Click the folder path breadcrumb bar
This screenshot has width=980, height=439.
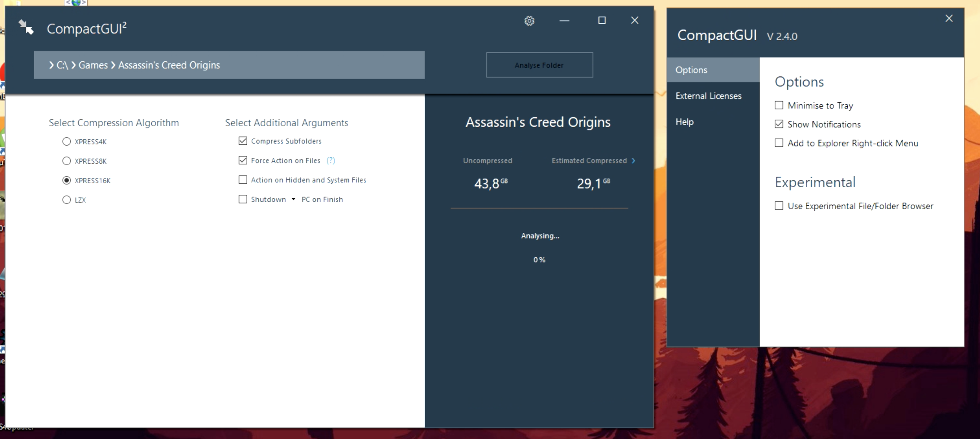coord(229,65)
